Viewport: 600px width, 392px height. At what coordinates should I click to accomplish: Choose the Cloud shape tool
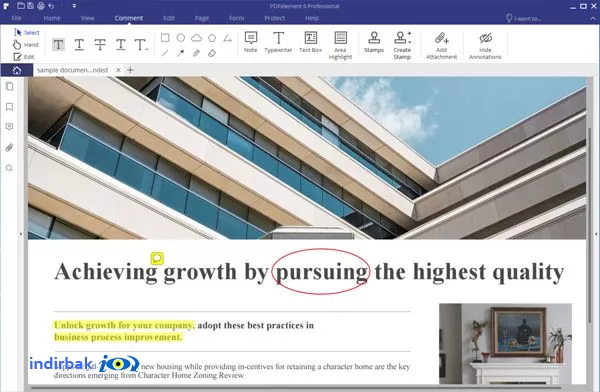196,38
